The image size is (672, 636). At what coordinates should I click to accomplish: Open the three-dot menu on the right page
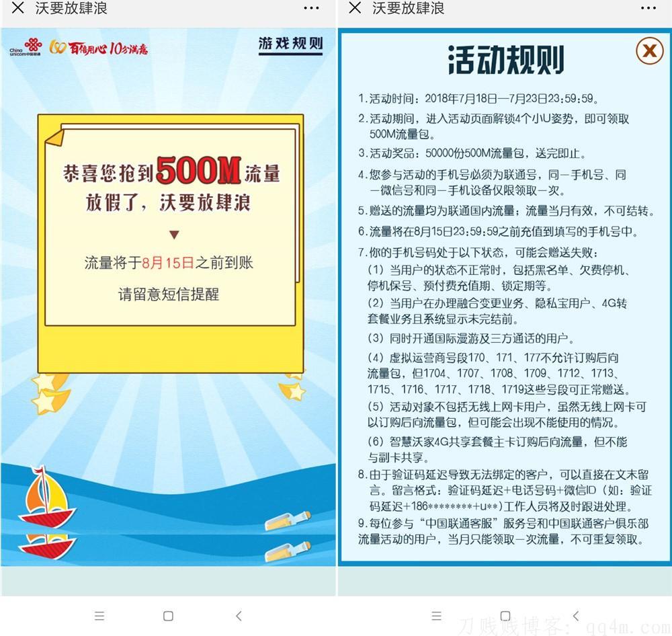tap(648, 8)
